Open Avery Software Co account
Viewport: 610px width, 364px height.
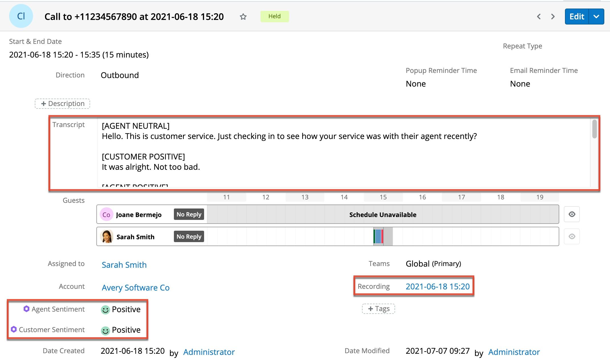[136, 288]
